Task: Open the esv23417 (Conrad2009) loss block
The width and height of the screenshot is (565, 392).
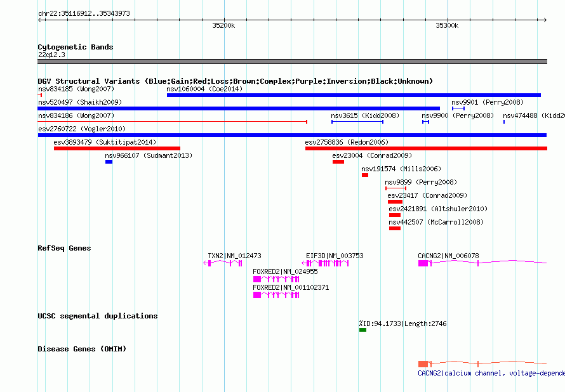Action: coord(395,202)
